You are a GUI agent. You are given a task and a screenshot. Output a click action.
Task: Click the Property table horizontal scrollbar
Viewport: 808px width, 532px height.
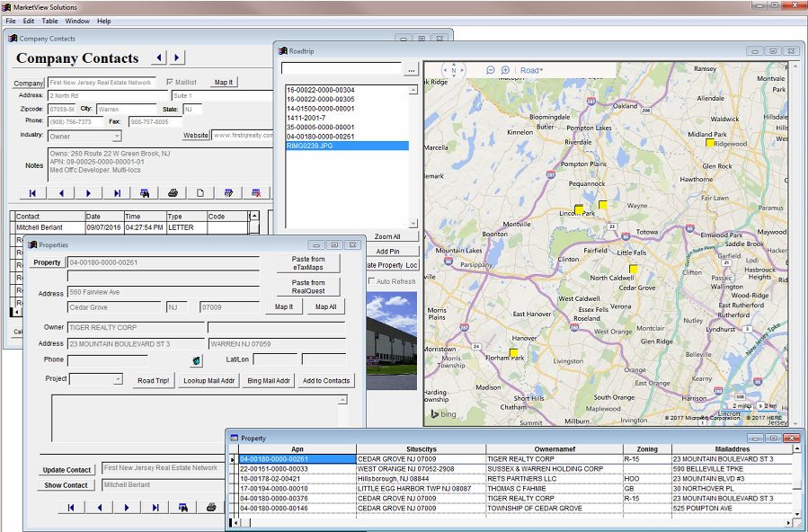[x=512, y=523]
